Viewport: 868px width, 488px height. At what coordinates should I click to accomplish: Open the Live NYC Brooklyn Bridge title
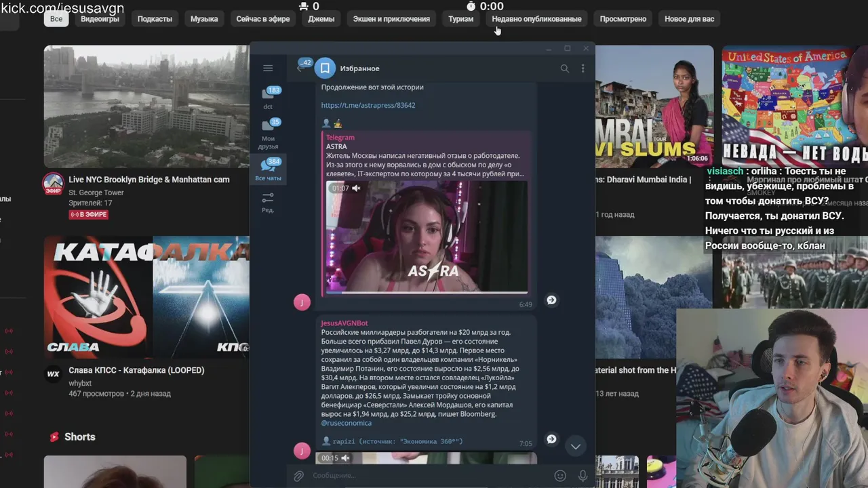(149, 180)
